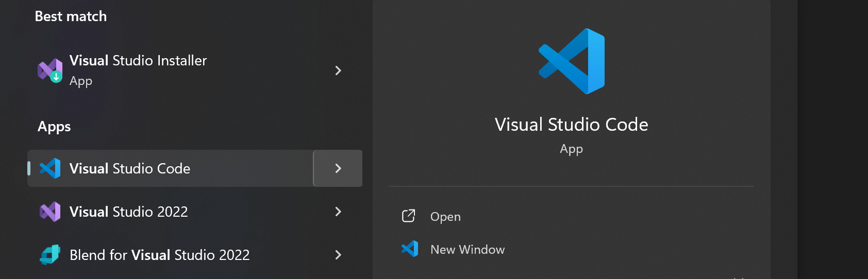Expand the Visual Studio 2022 chevron arrow
This screenshot has height=279, width=868.
tap(338, 212)
